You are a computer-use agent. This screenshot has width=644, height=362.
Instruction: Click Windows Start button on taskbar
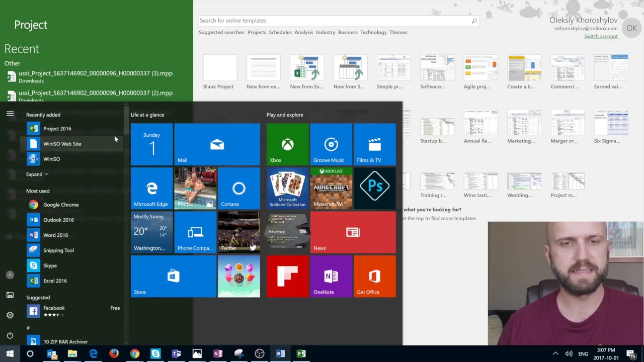10,353
